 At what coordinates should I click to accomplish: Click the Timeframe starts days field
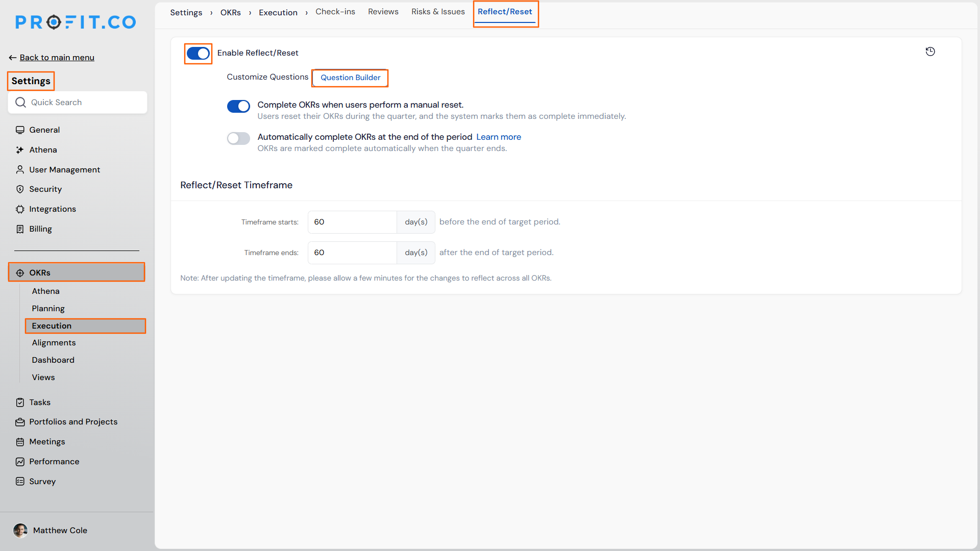tap(352, 222)
